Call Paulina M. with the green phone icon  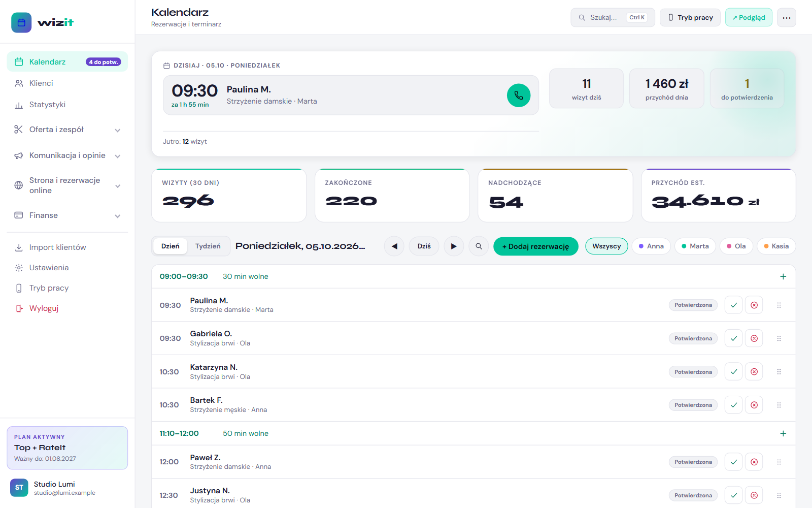[x=519, y=96]
